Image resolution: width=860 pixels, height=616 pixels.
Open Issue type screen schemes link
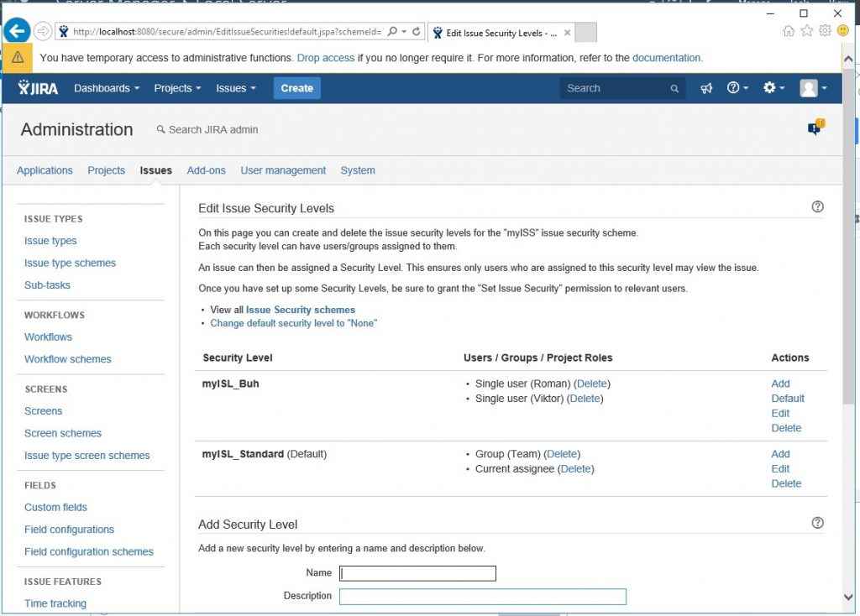(87, 456)
